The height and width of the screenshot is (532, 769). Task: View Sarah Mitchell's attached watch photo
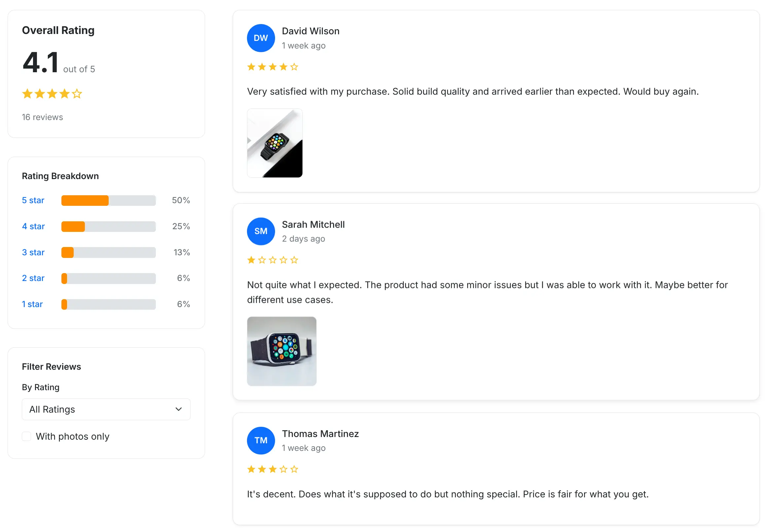point(281,351)
